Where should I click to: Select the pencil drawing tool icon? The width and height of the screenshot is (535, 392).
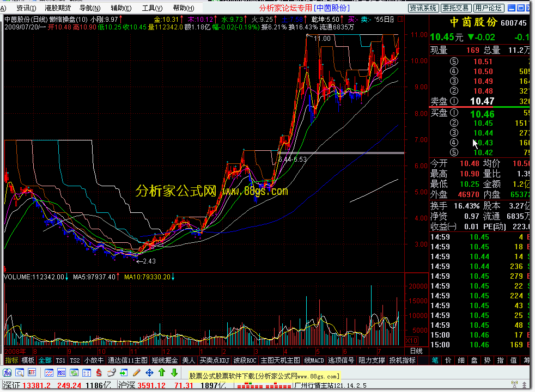point(137,372)
